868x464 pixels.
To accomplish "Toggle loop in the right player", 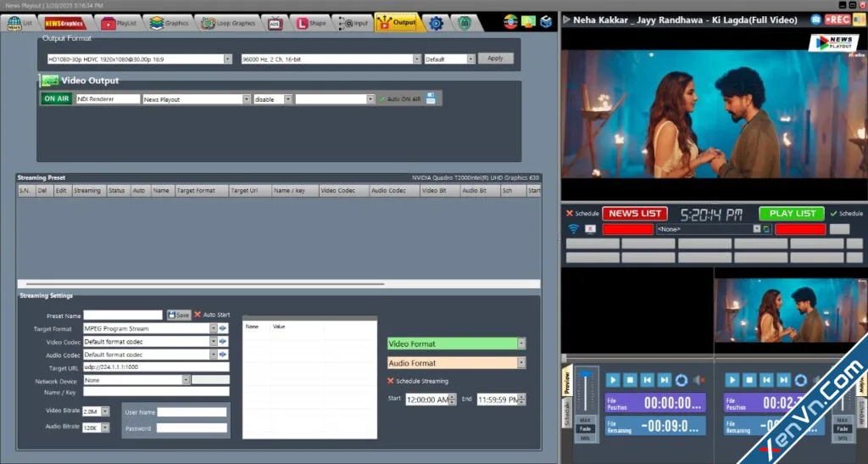I will pyautogui.click(x=800, y=380).
